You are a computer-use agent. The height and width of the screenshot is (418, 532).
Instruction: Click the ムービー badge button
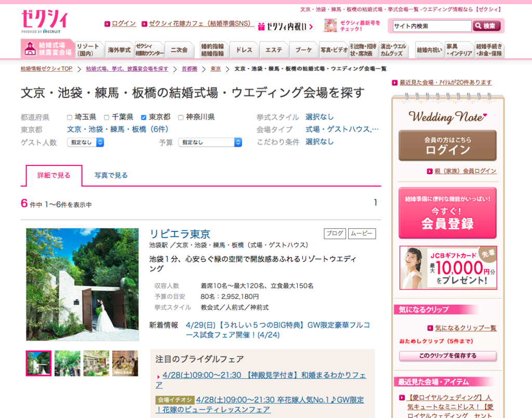(x=362, y=233)
